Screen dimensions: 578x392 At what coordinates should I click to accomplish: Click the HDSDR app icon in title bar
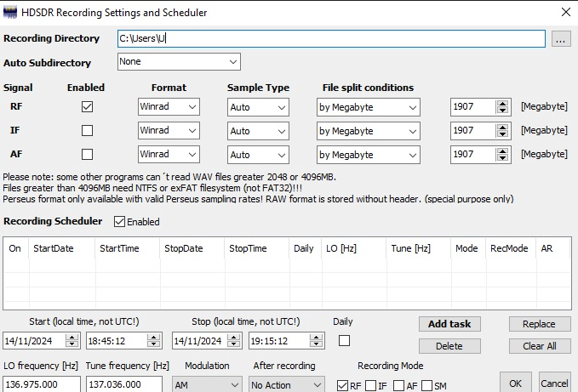point(10,12)
